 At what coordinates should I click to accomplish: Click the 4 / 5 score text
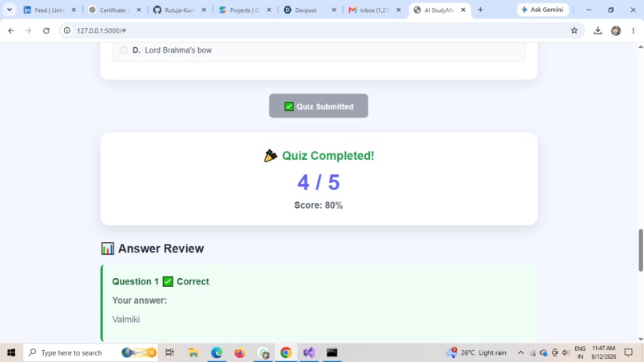point(319,182)
